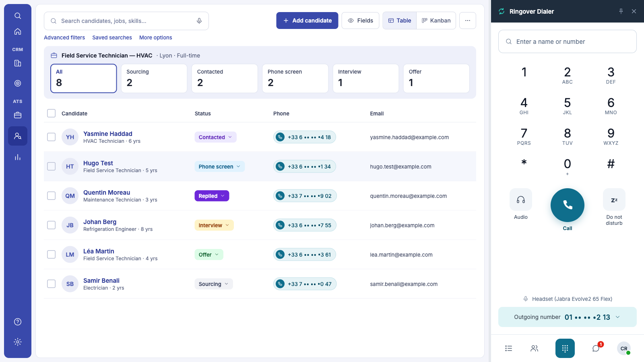Image resolution: width=644 pixels, height=362 pixels.
Task: Click the dialer name or number field
Action: click(x=568, y=41)
